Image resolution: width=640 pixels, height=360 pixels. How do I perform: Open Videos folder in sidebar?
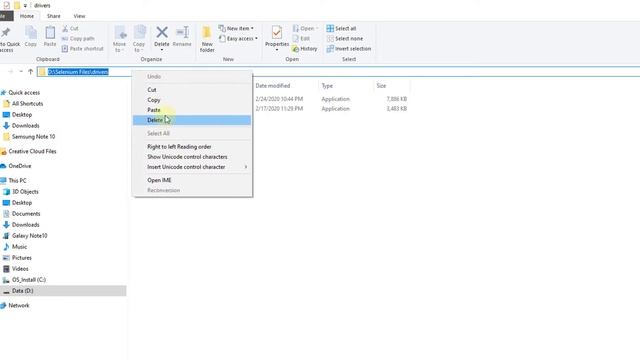click(20, 269)
